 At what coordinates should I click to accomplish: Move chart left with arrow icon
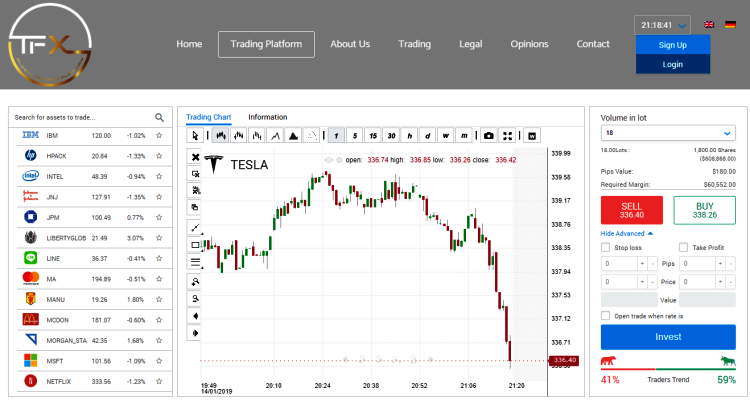(x=195, y=316)
